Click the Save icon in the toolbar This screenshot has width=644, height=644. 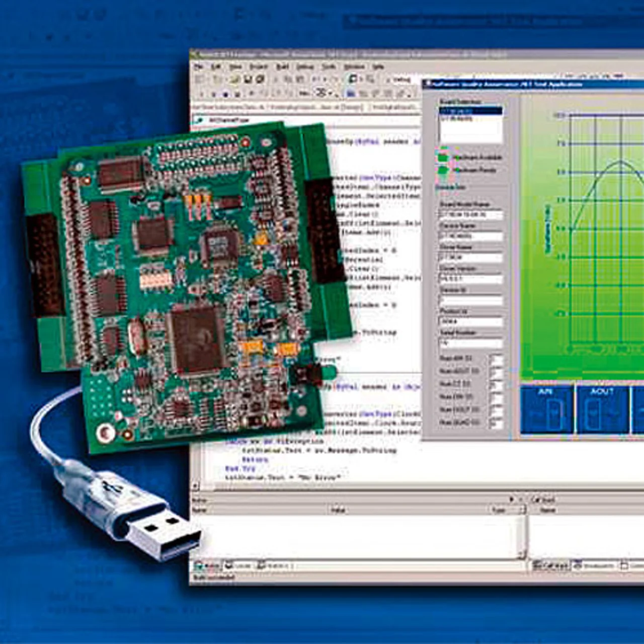248,79
